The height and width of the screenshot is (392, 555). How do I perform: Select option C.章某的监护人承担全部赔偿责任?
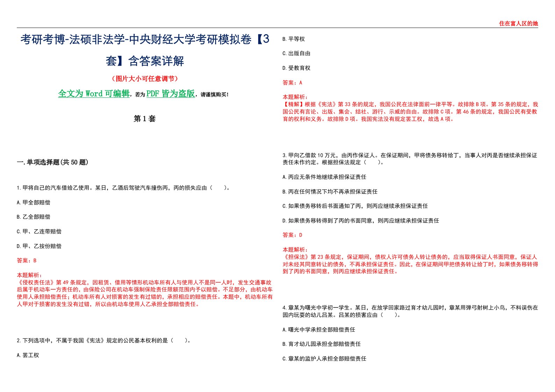coord(325,359)
